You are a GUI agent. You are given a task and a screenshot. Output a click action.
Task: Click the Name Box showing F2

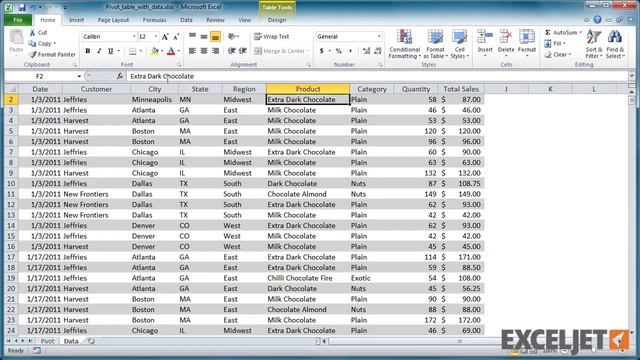[x=40, y=76]
